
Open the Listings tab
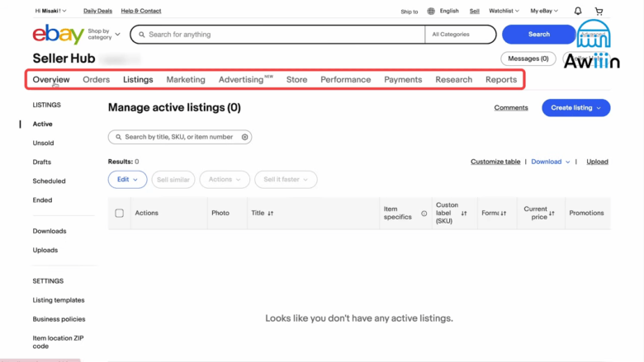[x=138, y=79]
